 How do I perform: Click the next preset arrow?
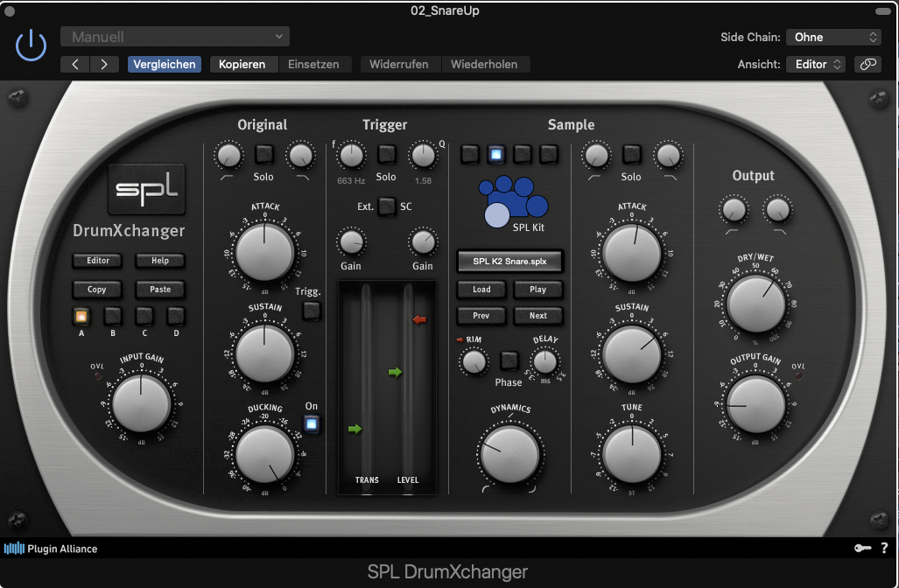tap(104, 64)
